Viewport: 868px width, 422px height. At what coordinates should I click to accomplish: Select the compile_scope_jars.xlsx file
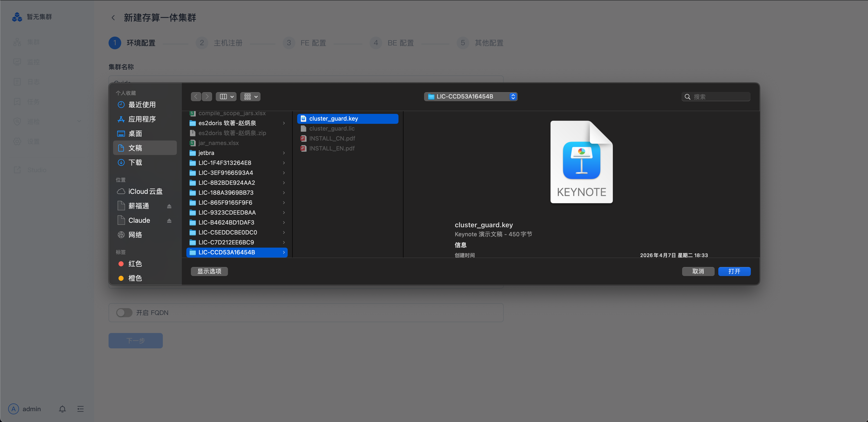pos(237,113)
